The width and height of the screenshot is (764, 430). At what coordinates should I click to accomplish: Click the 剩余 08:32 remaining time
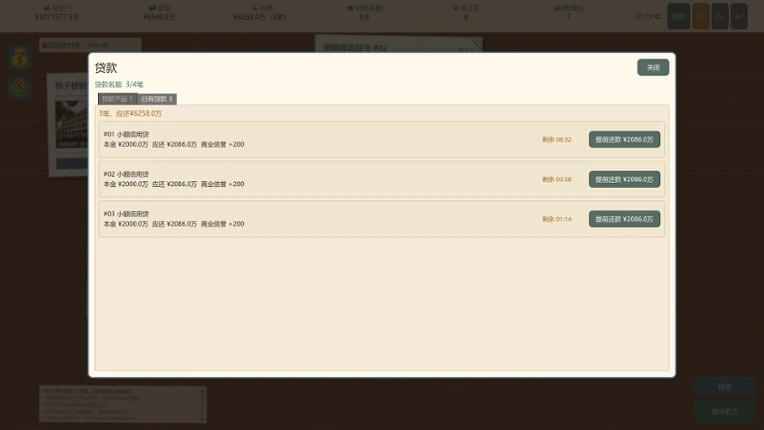point(556,139)
